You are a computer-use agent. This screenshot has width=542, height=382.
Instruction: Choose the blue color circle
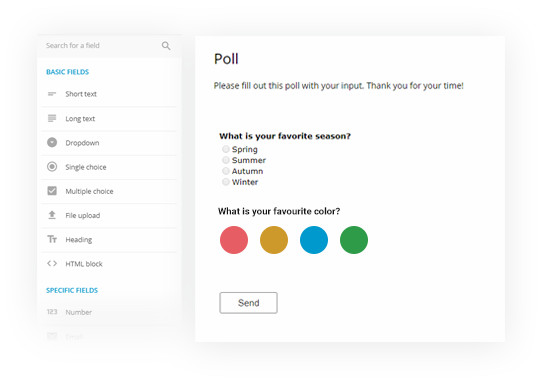tap(314, 240)
